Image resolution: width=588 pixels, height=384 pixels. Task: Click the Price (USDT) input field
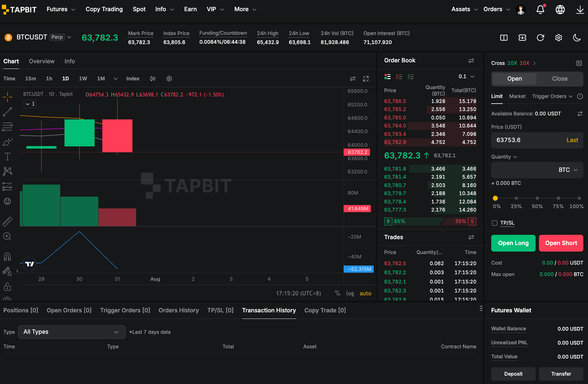coord(537,140)
